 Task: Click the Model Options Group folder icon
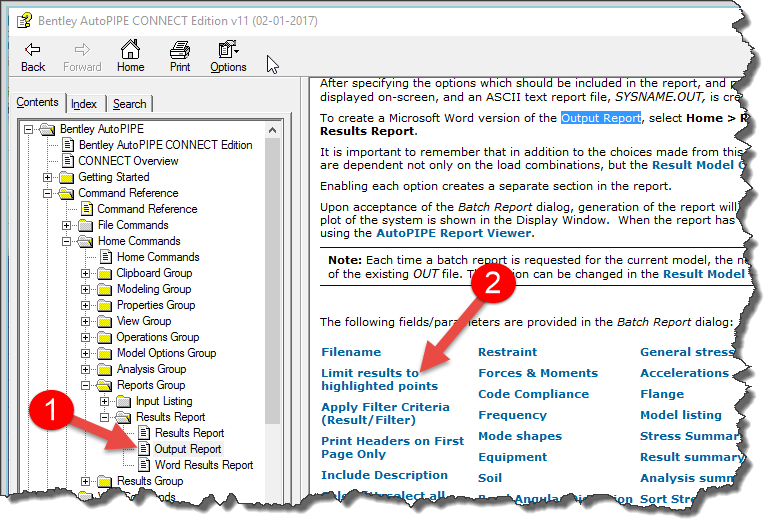pos(104,353)
